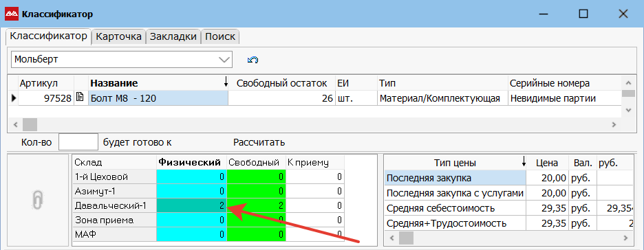Go to the Поиск tab
The image size is (644, 250).
click(220, 36)
